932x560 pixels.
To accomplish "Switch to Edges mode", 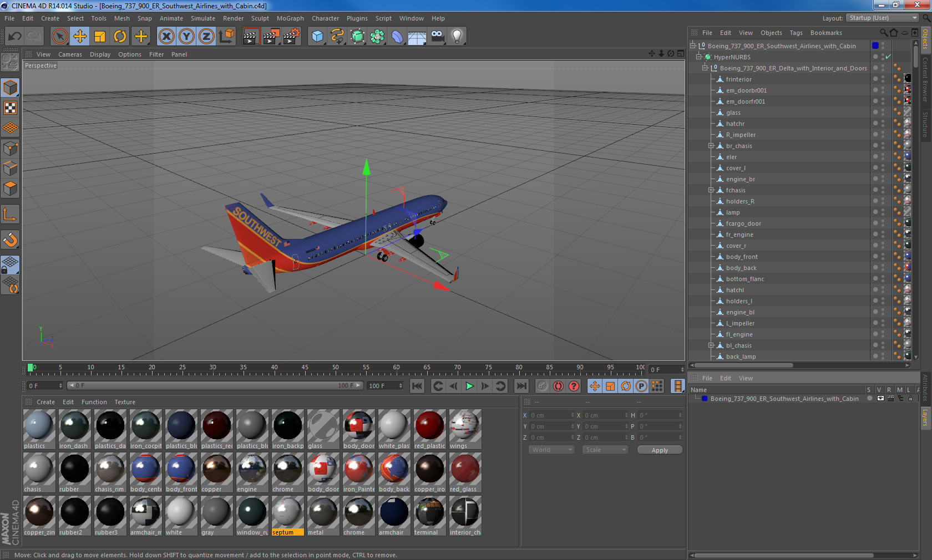I will (10, 168).
